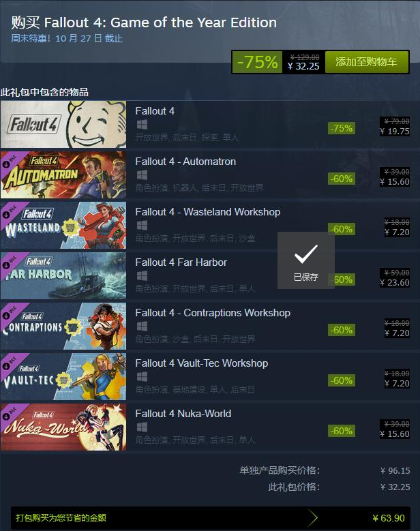Add Game of the Year Edition to cart

(x=367, y=62)
